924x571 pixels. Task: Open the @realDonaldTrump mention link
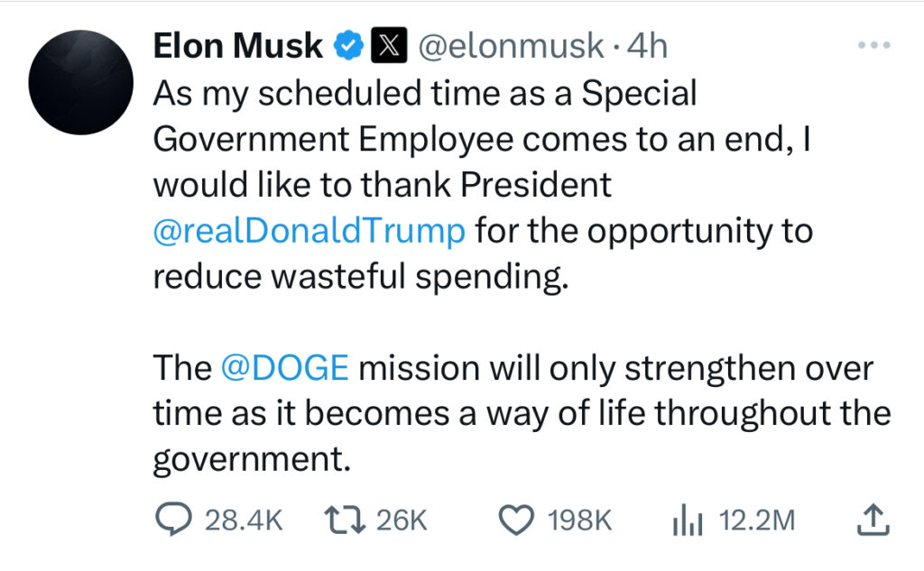(x=310, y=231)
